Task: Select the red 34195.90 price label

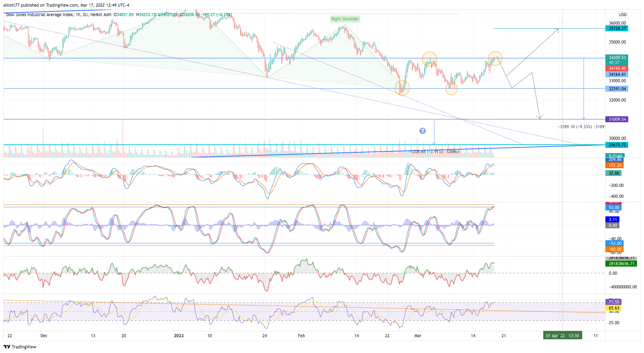Action: click(617, 68)
